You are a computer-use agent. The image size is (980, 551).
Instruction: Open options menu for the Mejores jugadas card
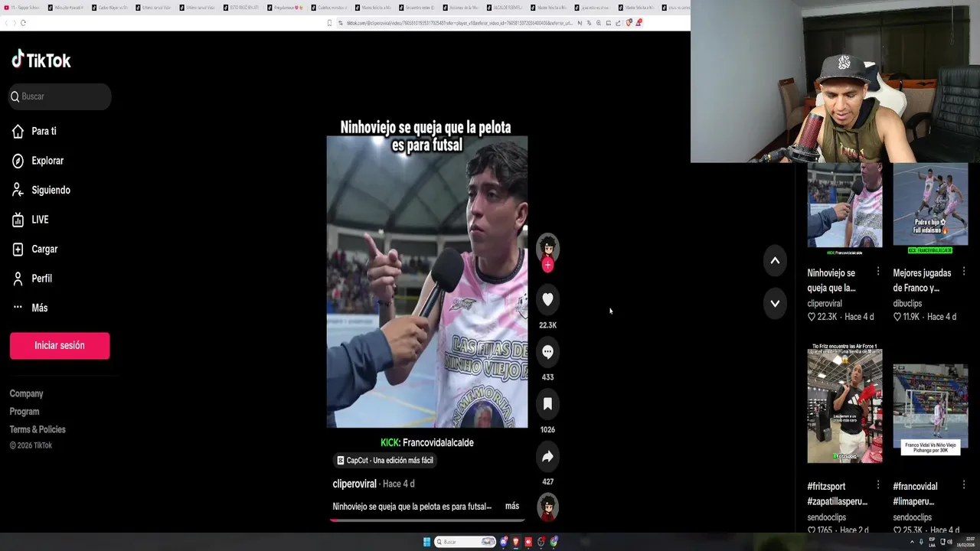click(x=964, y=272)
